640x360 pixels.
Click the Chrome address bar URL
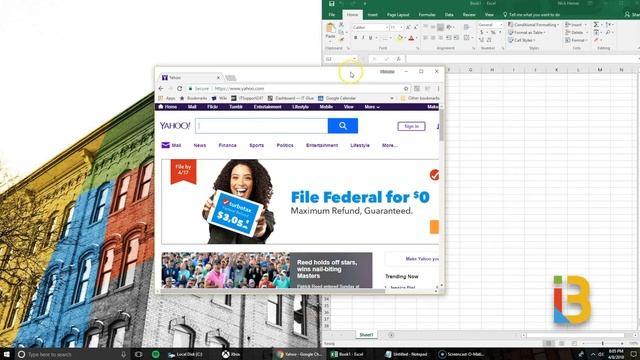239,89
